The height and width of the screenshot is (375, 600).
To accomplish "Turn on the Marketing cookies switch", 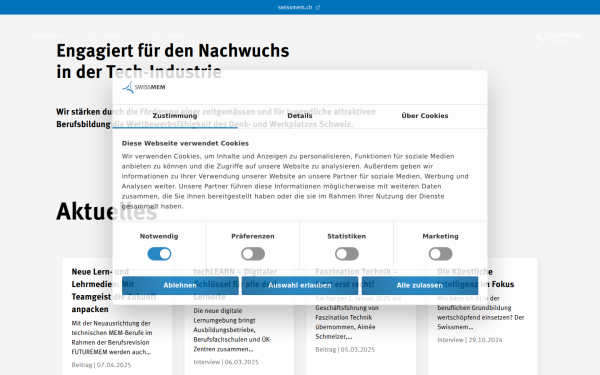I will 440,254.
